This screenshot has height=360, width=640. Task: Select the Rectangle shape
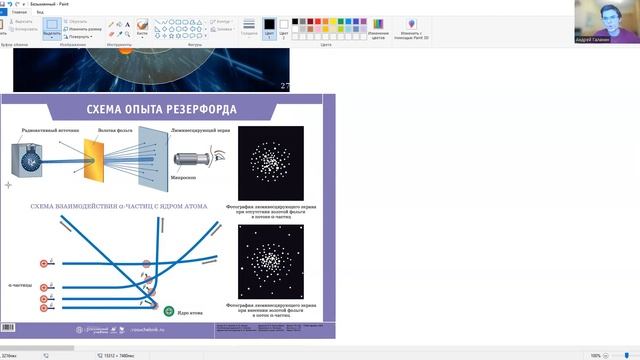pyautogui.click(x=178, y=22)
